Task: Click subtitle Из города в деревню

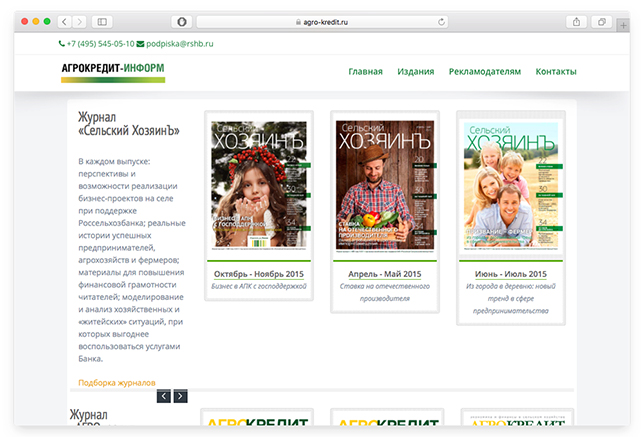Action: [511, 299]
